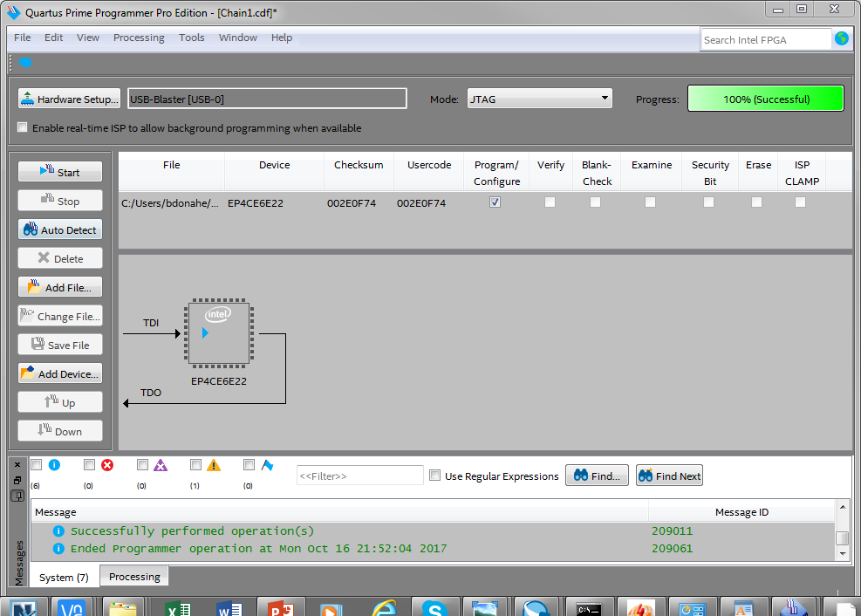861x616 pixels.
Task: Click the Stop button
Action: [60, 201]
